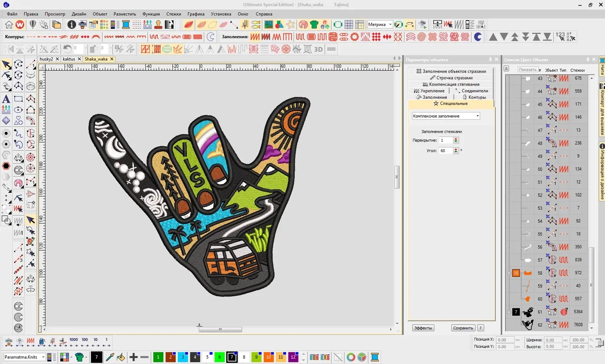Click the Home icon in the top toolbar
Screen dimensions: 605x364
(9, 25)
